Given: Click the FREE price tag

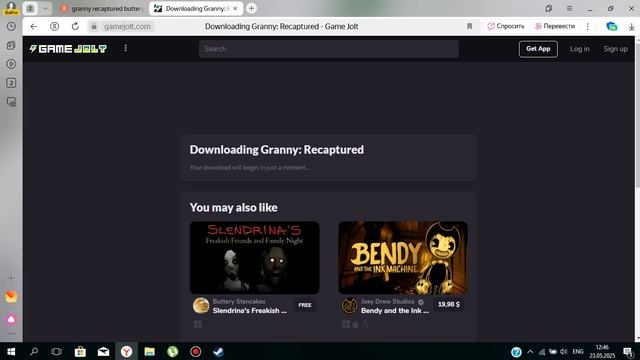Looking at the screenshot, I should [304, 305].
